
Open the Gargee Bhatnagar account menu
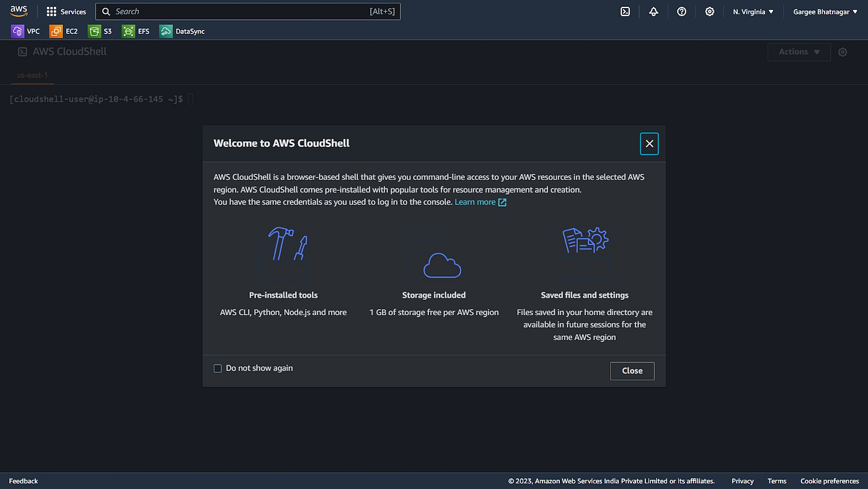pyautogui.click(x=825, y=11)
